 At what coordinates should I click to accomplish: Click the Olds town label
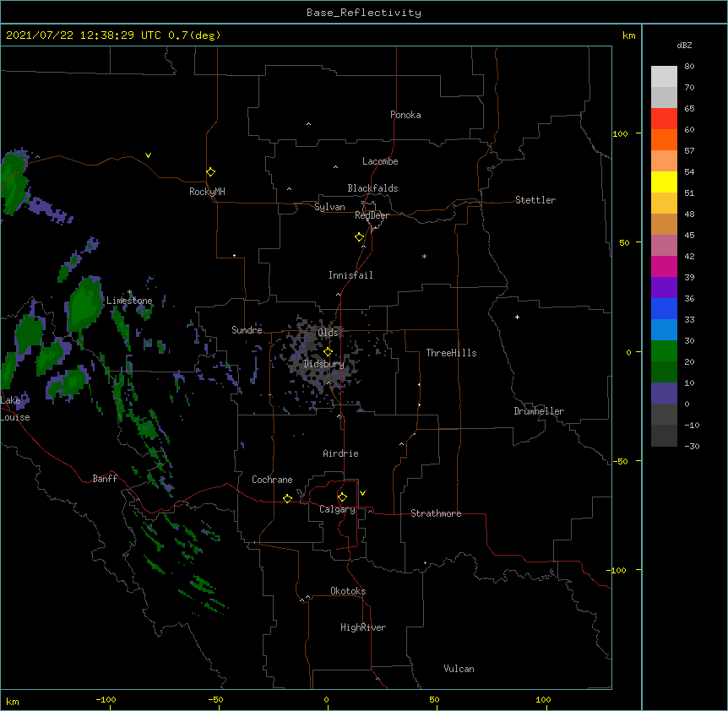[329, 333]
